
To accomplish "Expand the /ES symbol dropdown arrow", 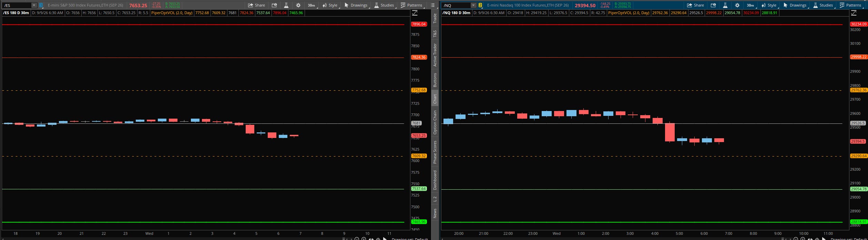I will 34,5.
